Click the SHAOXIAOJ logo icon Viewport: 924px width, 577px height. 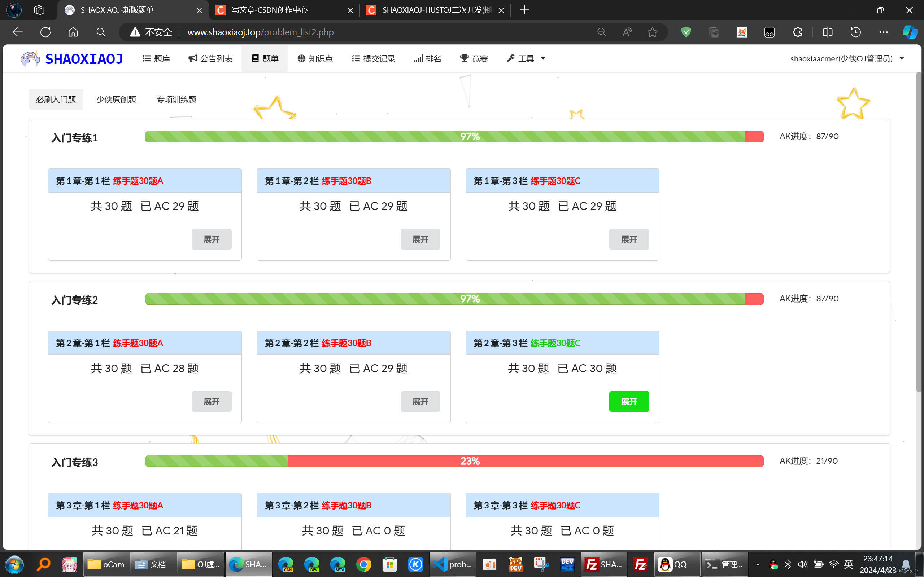point(30,59)
